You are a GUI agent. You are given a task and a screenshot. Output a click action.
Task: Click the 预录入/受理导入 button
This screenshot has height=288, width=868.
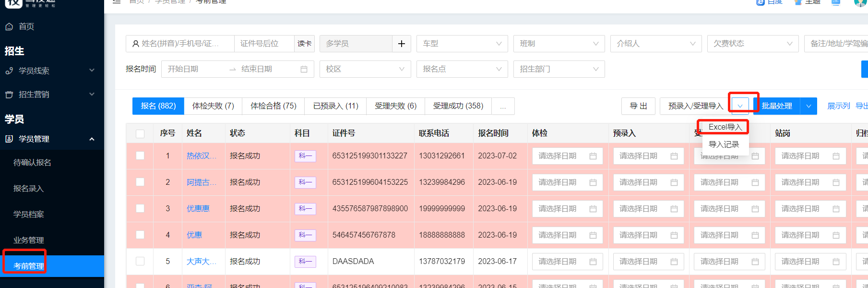[695, 106]
